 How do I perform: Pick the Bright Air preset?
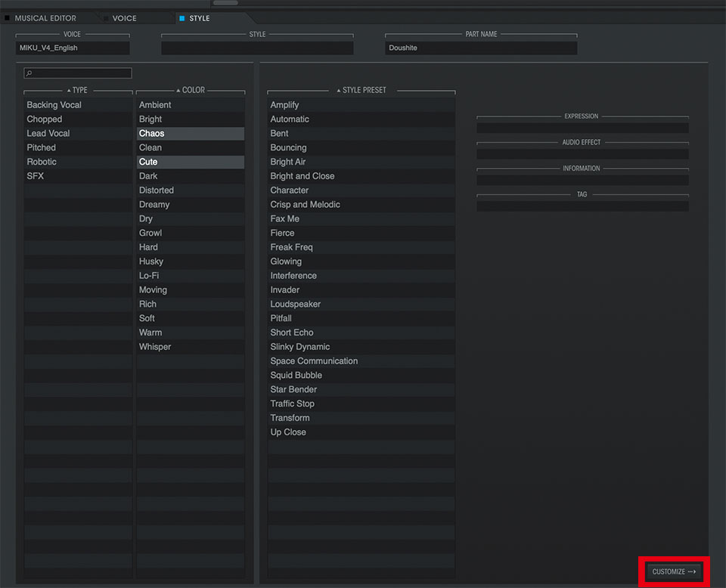pyautogui.click(x=361, y=162)
